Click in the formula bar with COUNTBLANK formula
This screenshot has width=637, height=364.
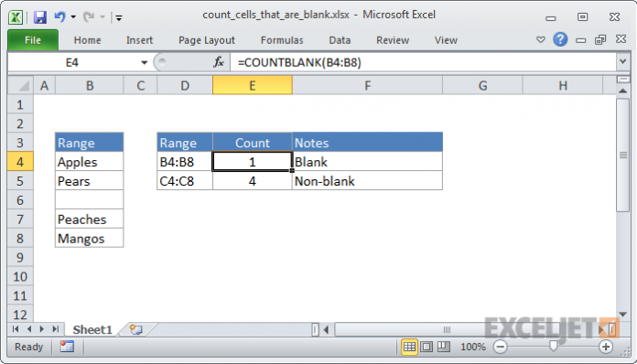(x=424, y=62)
